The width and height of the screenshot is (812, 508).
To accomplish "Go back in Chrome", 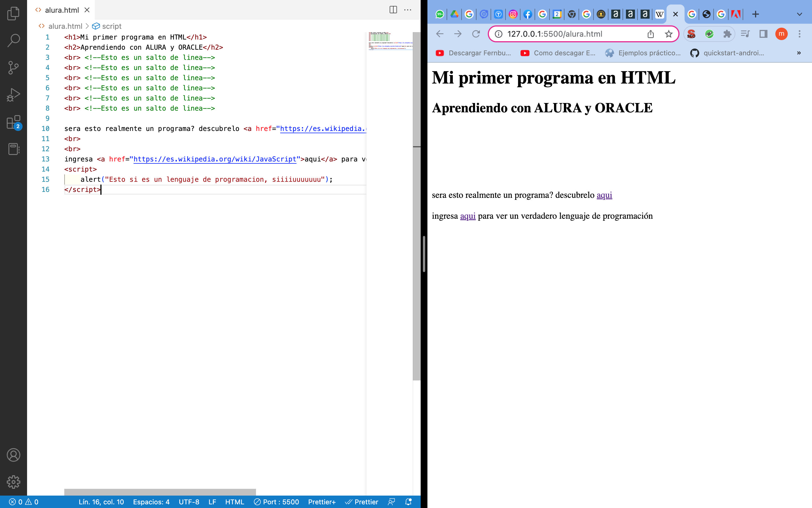I will 440,34.
